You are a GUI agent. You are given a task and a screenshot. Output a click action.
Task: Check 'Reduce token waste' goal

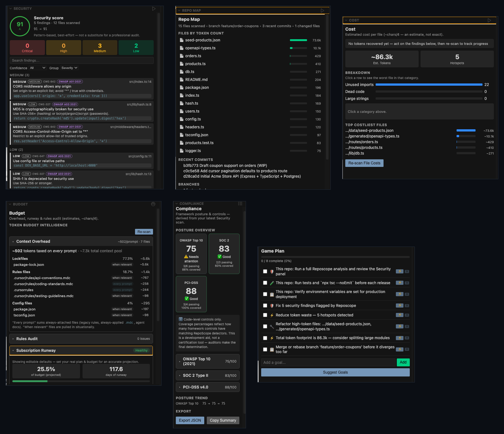[x=265, y=315]
